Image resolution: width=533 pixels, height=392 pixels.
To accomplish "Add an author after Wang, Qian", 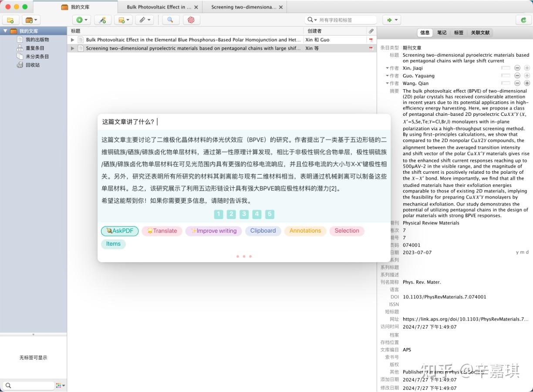I will [x=527, y=83].
